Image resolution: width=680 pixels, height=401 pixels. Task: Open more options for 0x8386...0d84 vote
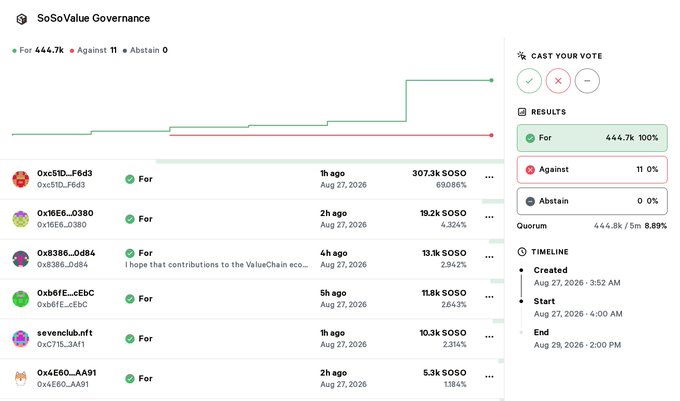[489, 257]
